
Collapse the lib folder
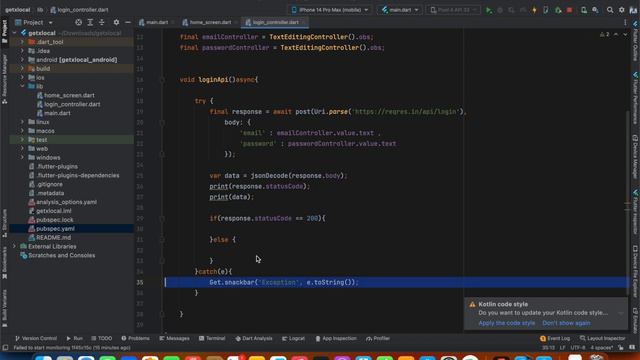22,87
